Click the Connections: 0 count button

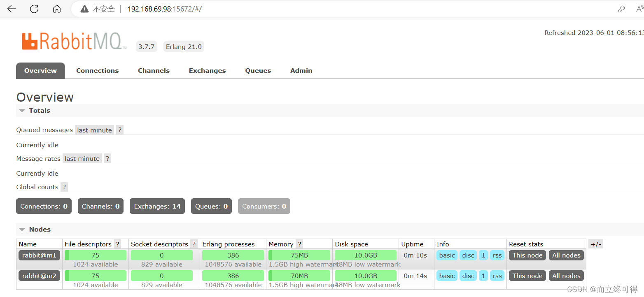click(44, 206)
